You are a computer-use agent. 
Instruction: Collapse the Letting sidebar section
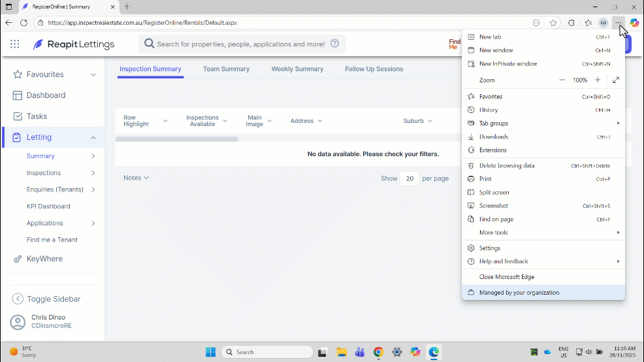[93, 137]
